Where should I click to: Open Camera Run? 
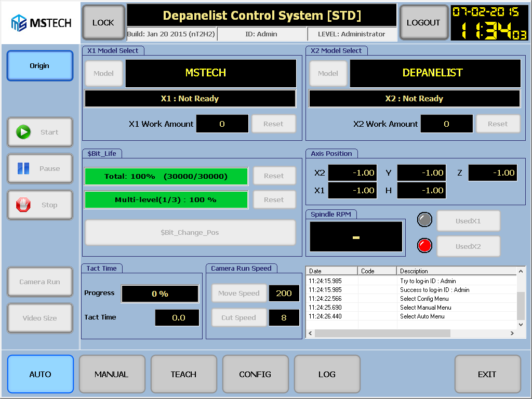click(39, 282)
